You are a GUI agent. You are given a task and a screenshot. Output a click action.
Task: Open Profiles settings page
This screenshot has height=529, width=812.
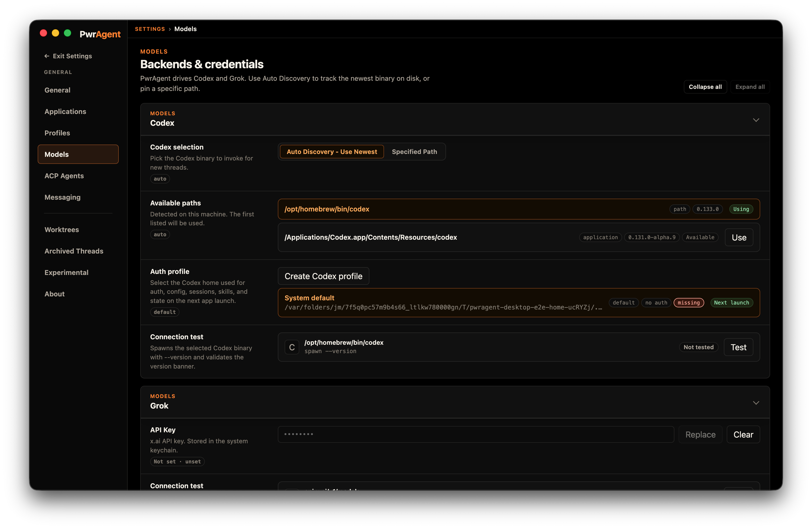[78, 133]
